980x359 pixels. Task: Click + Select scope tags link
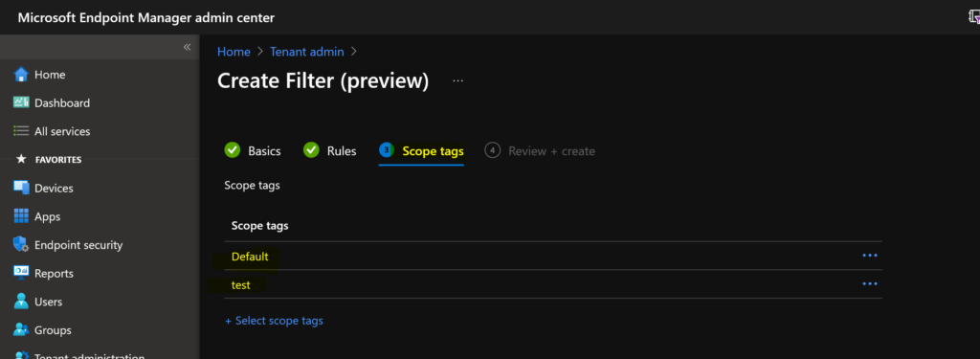click(274, 321)
